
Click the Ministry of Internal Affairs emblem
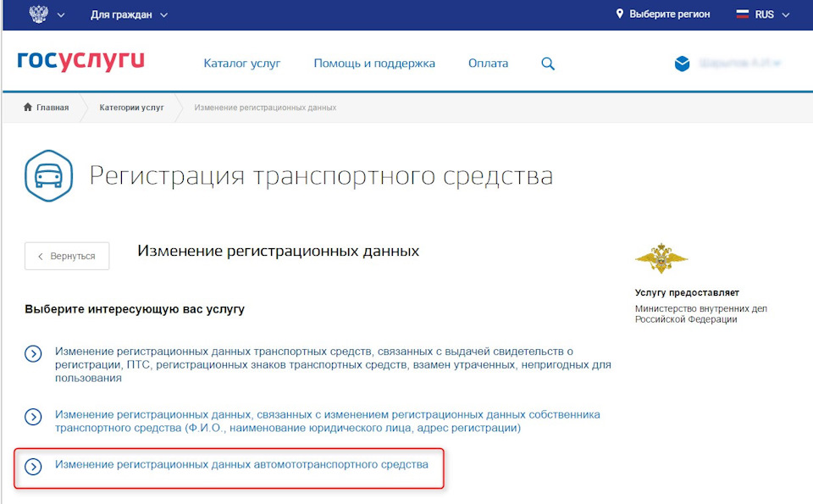tap(661, 258)
